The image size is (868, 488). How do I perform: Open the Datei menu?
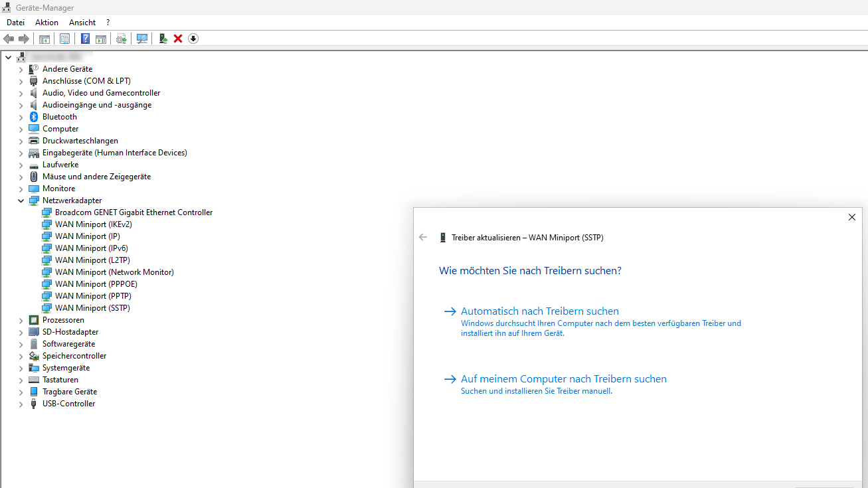click(15, 23)
